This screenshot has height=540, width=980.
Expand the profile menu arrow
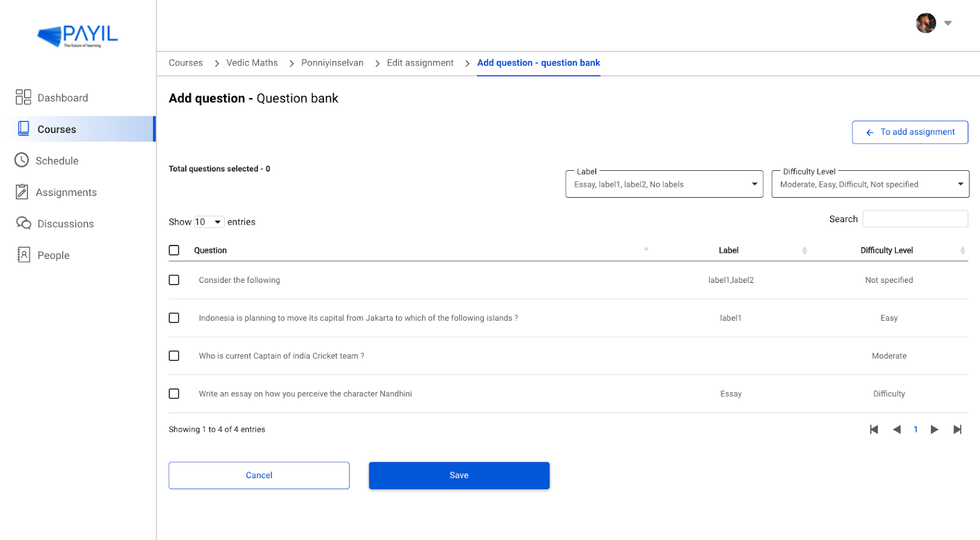pyautogui.click(x=948, y=23)
